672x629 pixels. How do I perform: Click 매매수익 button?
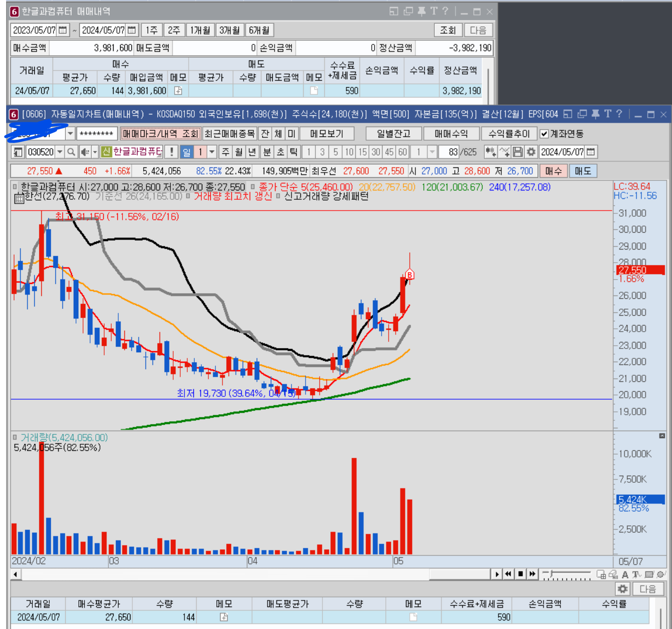pos(451,134)
